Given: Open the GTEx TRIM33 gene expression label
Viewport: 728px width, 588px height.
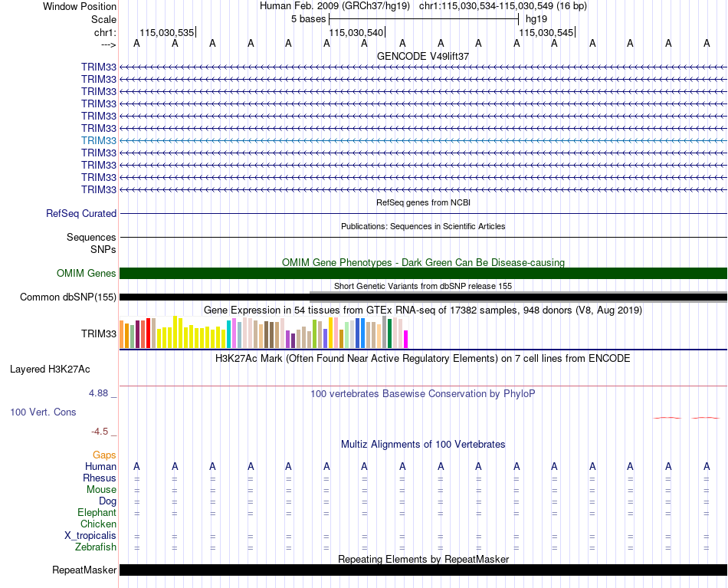Looking at the screenshot, I should pyautogui.click(x=98, y=333).
